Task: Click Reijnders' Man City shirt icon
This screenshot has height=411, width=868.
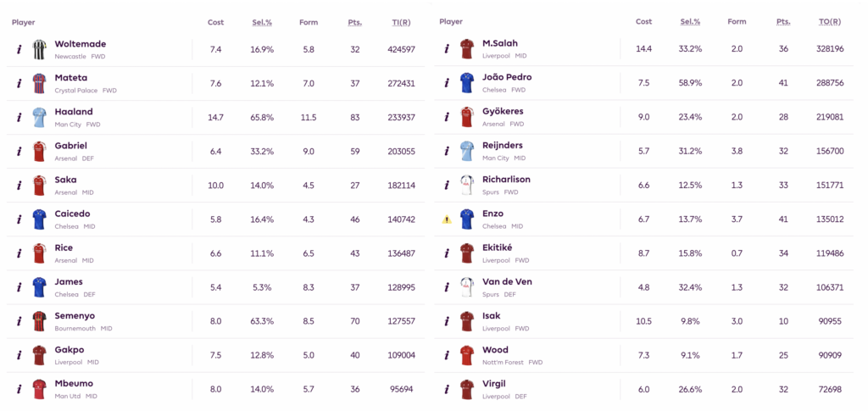Action: point(466,151)
